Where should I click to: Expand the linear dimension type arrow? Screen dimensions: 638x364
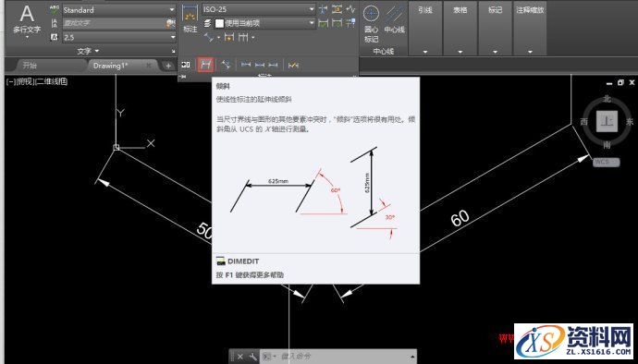pos(218,38)
